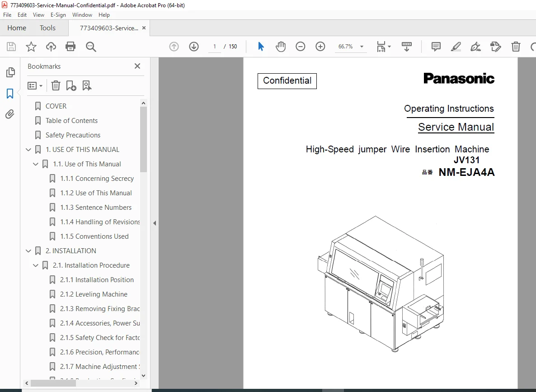Open zoom level dropdown arrow
Viewport: 536px width, 392px height.
362,47
